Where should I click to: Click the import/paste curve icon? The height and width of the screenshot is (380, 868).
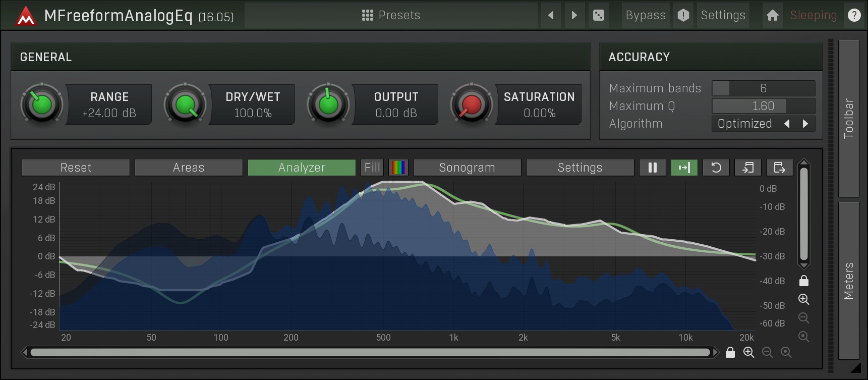coord(747,168)
